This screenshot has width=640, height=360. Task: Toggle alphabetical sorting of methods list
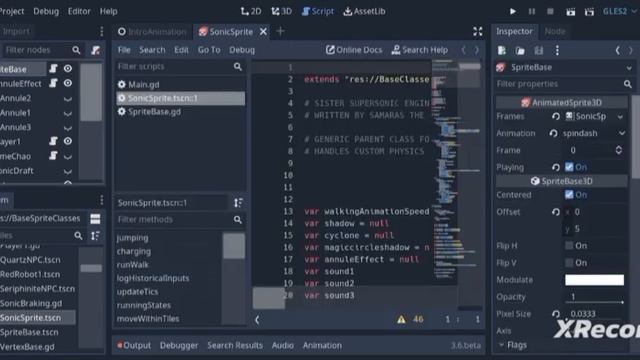(x=238, y=203)
